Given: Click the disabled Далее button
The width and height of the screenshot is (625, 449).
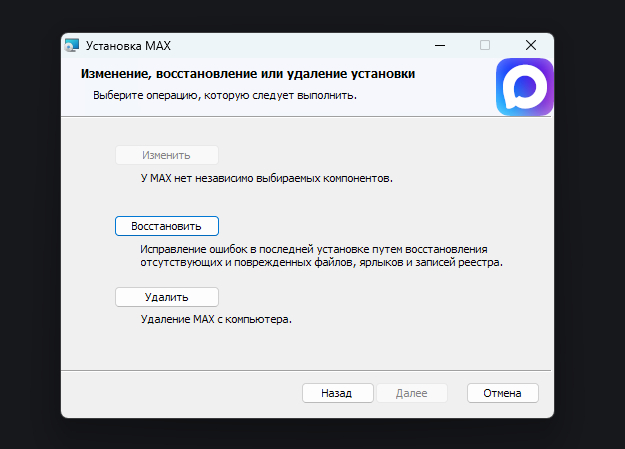Looking at the screenshot, I should point(411,393).
